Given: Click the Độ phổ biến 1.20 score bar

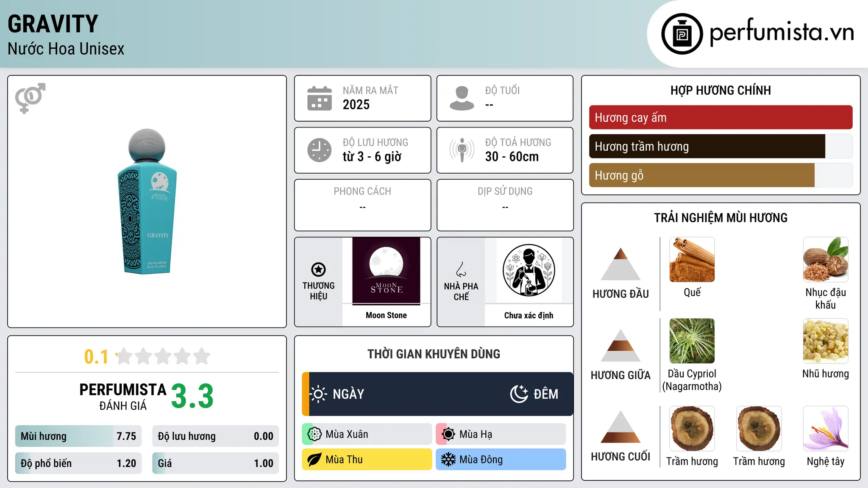Looking at the screenshot, I should tap(78, 463).
